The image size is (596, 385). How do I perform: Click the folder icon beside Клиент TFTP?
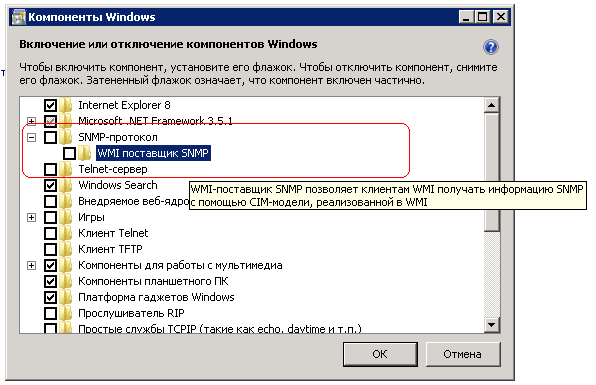pos(66,249)
